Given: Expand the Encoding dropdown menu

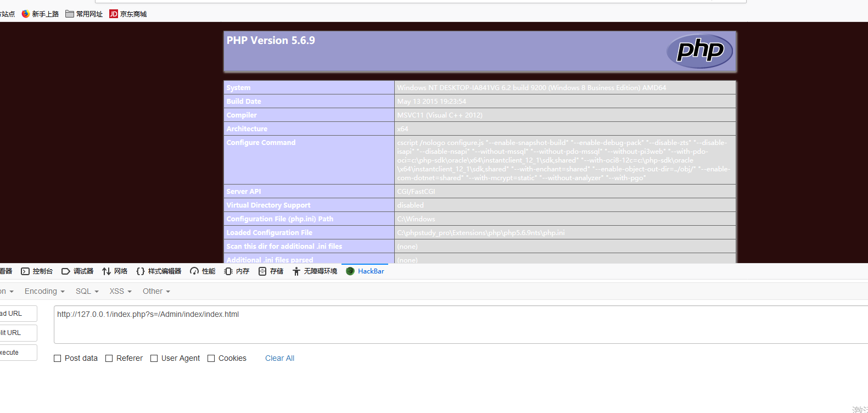Looking at the screenshot, I should pos(44,291).
